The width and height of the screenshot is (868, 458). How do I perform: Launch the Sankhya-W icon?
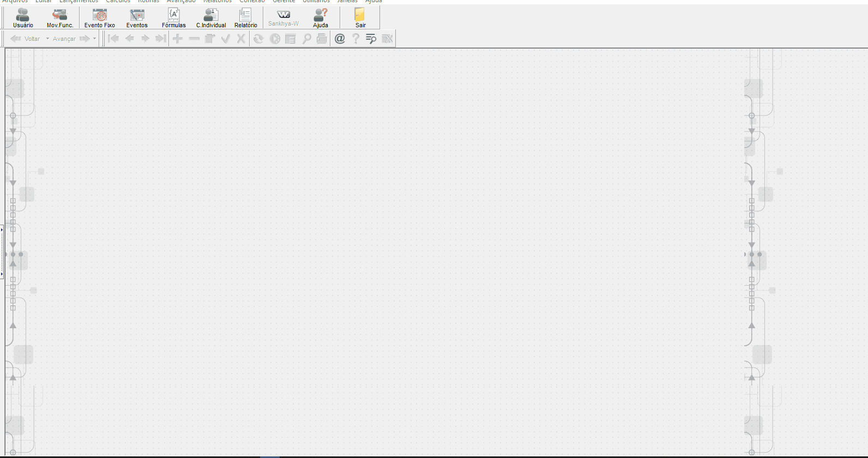284,18
